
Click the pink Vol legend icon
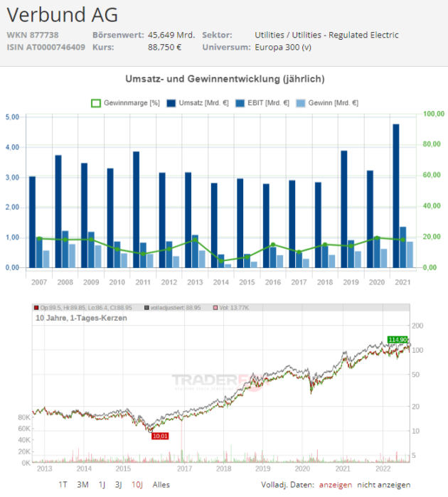[x=215, y=308]
